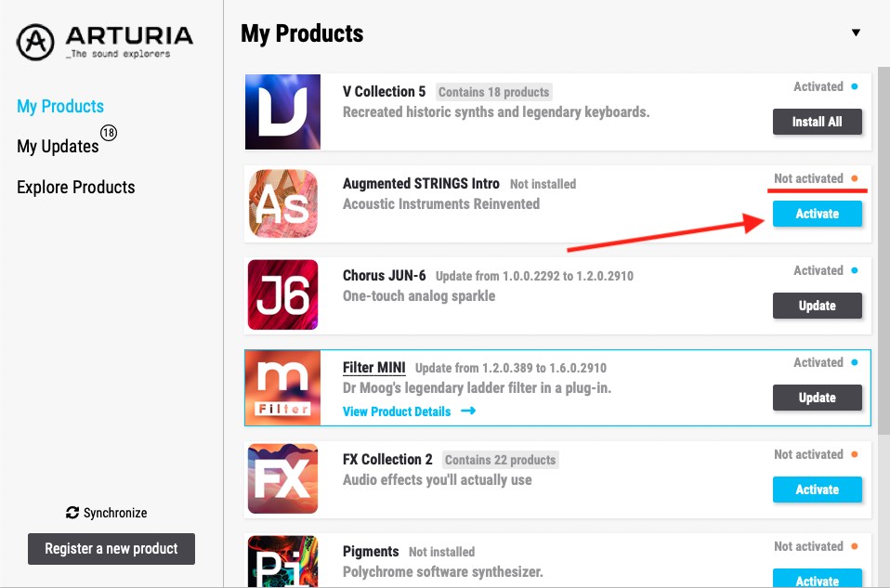
Task: Open the My Updates section
Action: coord(58,147)
